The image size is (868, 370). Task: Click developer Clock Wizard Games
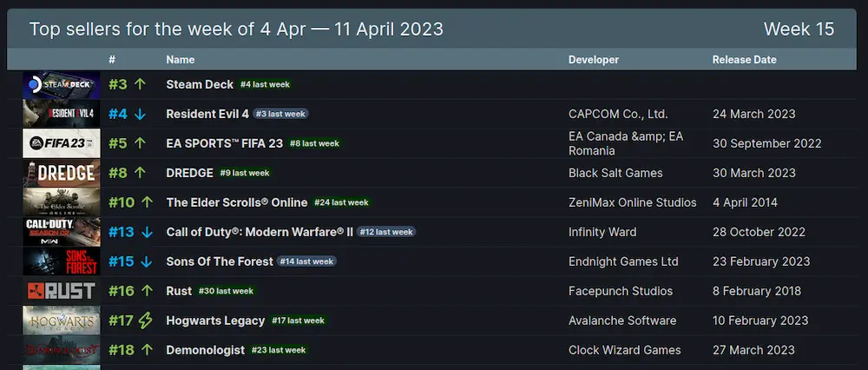point(624,350)
